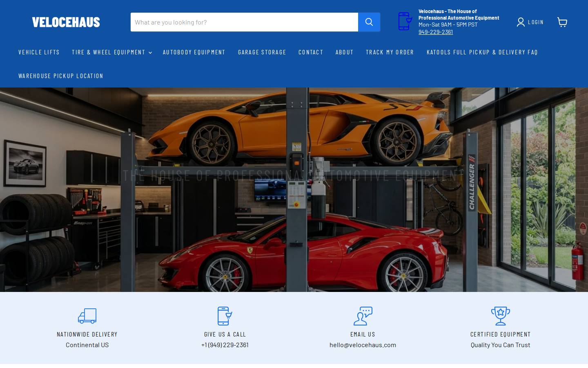Click the Email Us chat icon
This screenshot has width=588, height=368.
point(363,316)
